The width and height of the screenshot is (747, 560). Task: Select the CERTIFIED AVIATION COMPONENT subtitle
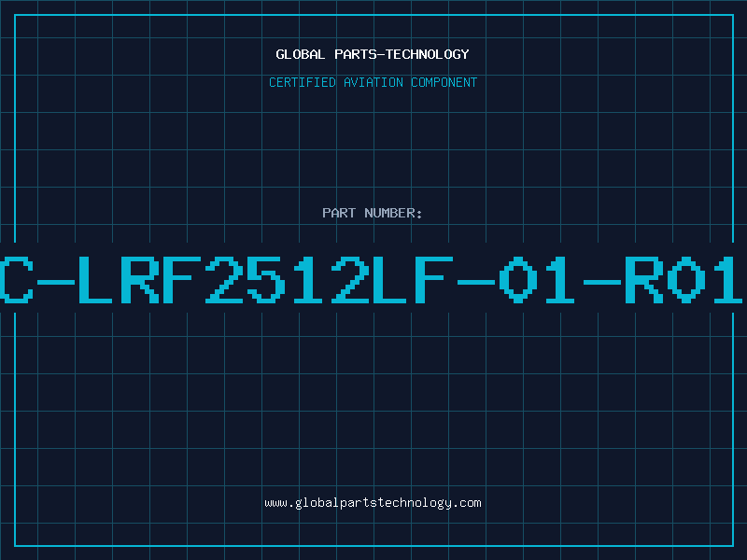373,82
